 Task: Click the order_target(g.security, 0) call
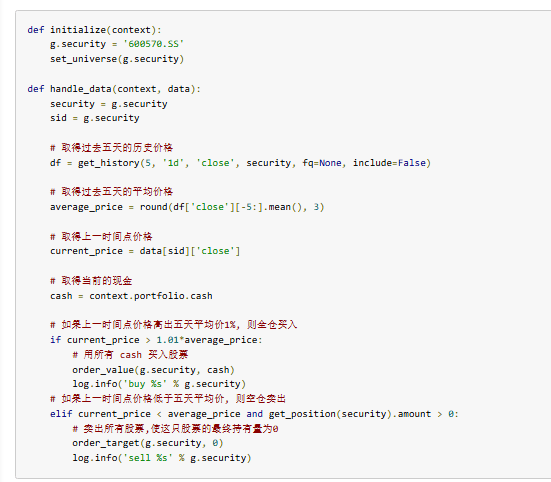(148, 443)
